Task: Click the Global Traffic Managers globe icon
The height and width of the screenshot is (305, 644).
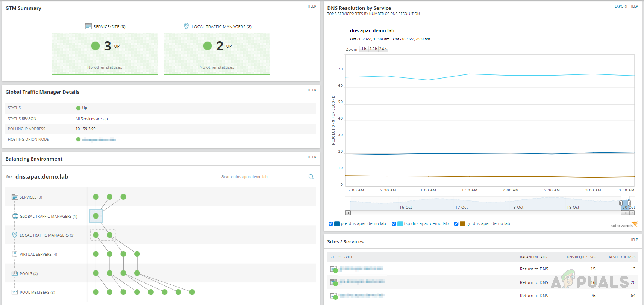Action: pyautogui.click(x=15, y=216)
